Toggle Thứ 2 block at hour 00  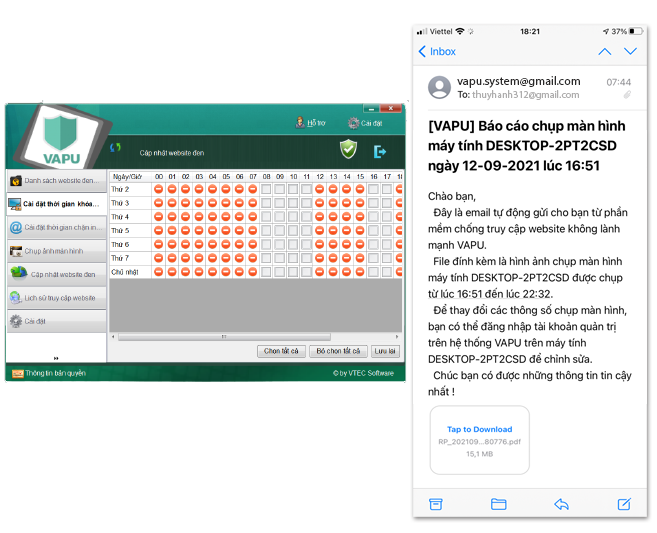[159, 189]
